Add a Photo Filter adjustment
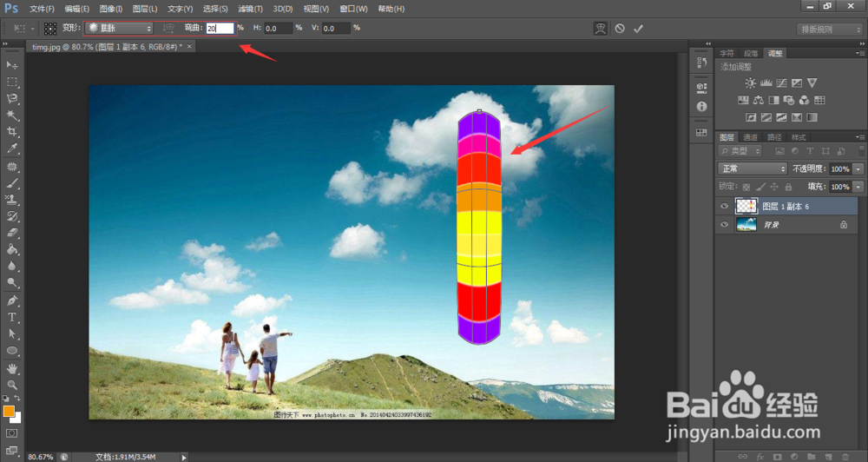868x462 pixels. (x=789, y=100)
